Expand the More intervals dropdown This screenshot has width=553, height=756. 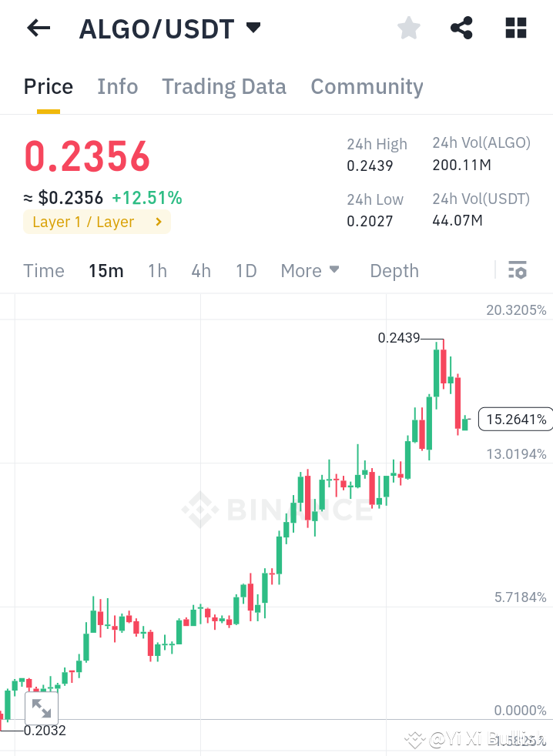pyautogui.click(x=309, y=270)
